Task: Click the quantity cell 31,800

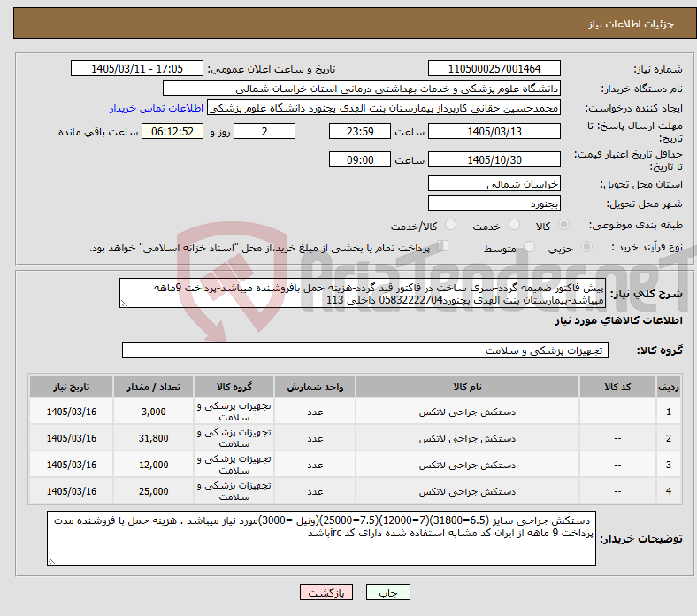Action: point(153,438)
